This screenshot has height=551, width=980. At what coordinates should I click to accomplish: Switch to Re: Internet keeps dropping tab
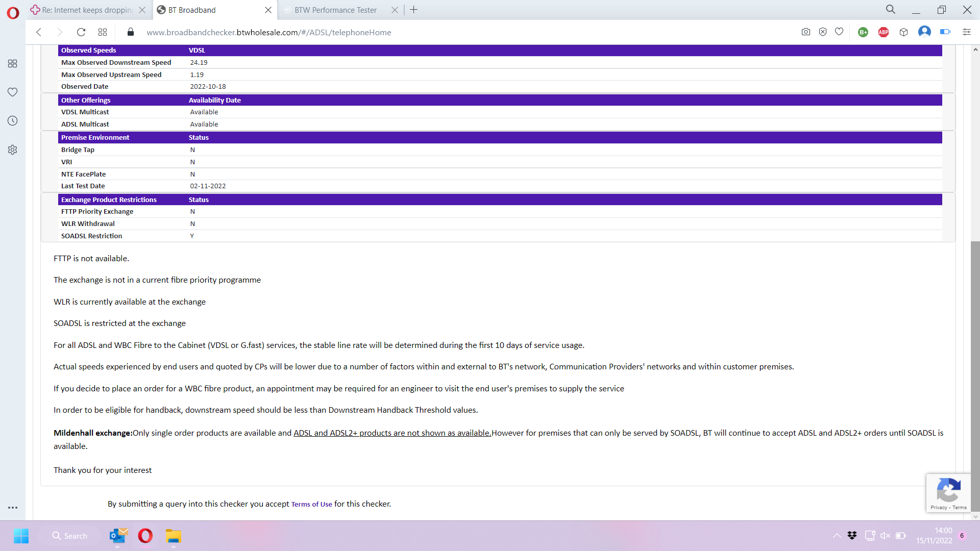pyautogui.click(x=87, y=10)
